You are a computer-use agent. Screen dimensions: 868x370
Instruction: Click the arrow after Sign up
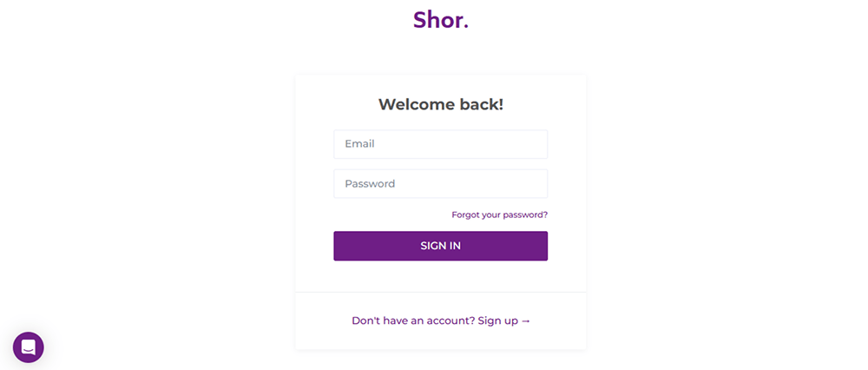(x=525, y=321)
